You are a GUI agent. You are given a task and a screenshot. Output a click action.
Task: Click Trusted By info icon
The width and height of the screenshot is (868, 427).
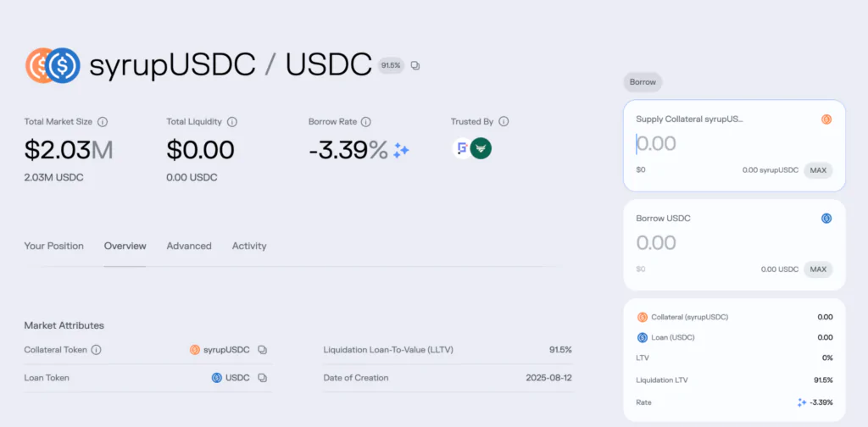(504, 122)
